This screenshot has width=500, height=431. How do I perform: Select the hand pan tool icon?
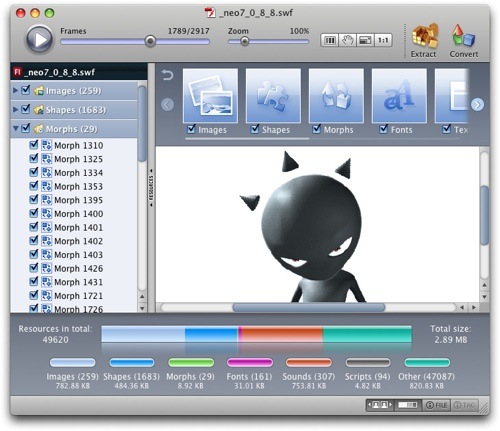coord(347,40)
